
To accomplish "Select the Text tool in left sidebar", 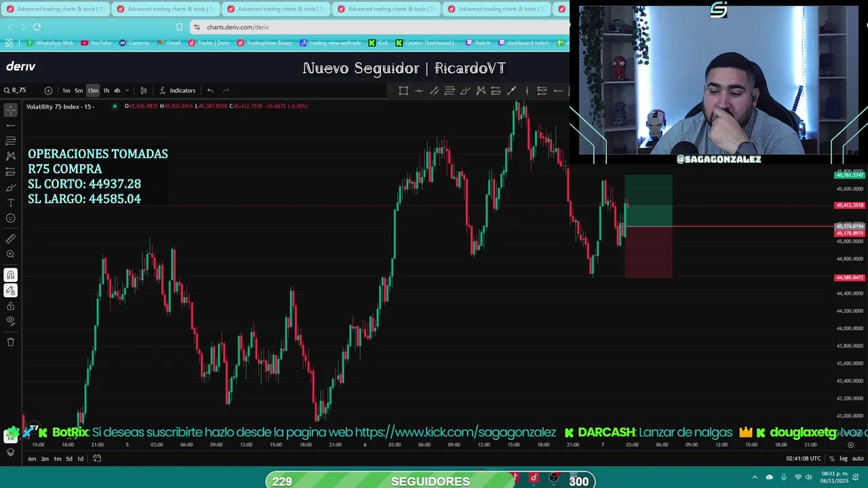I will 10,203.
